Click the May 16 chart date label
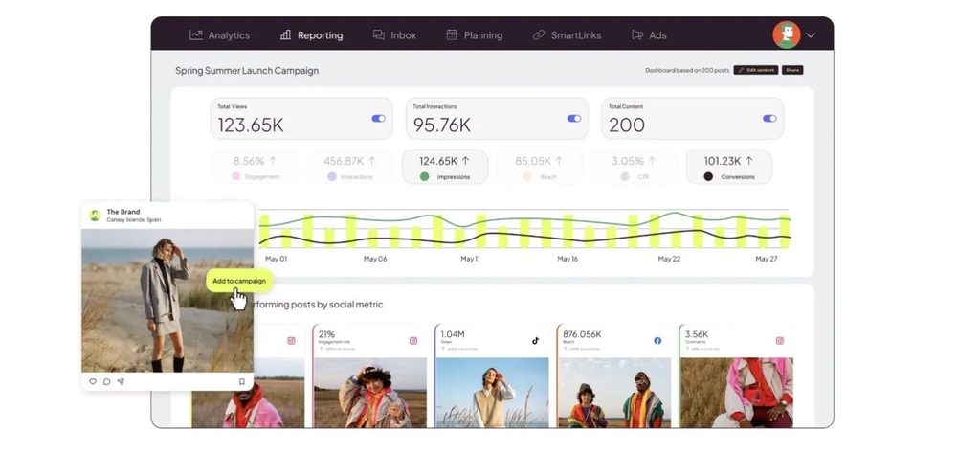The height and width of the screenshot is (455, 980). coord(568,259)
